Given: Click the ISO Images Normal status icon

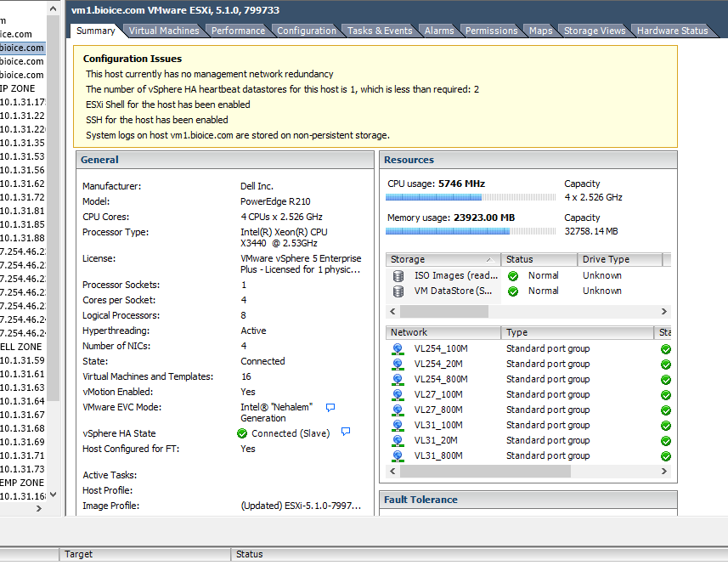Looking at the screenshot, I should click(x=513, y=275).
